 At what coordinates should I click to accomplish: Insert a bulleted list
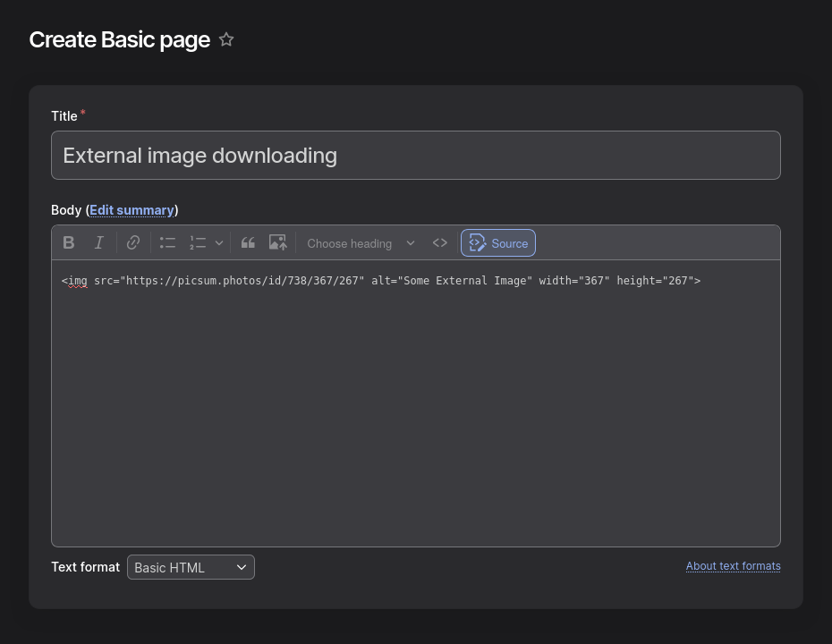coord(167,243)
